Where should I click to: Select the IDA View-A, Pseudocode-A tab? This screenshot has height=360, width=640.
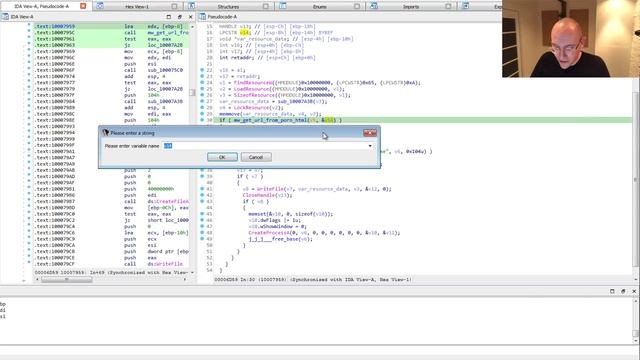[x=41, y=6]
